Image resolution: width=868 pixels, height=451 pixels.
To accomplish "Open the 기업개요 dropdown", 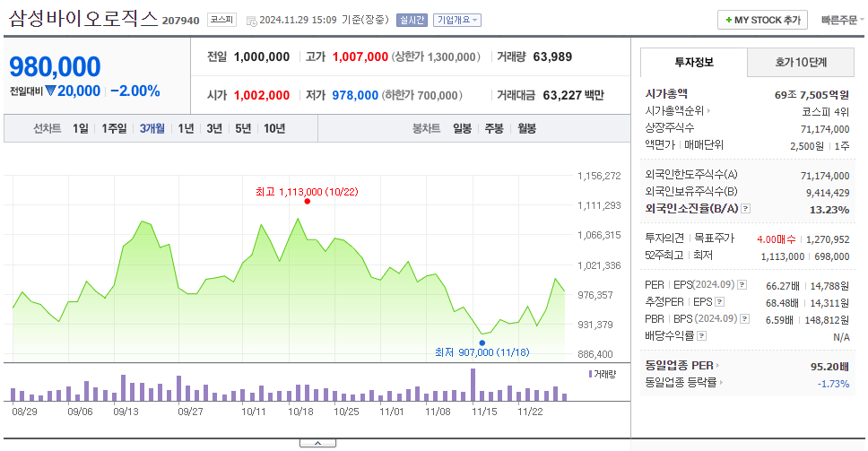I will pos(456,20).
